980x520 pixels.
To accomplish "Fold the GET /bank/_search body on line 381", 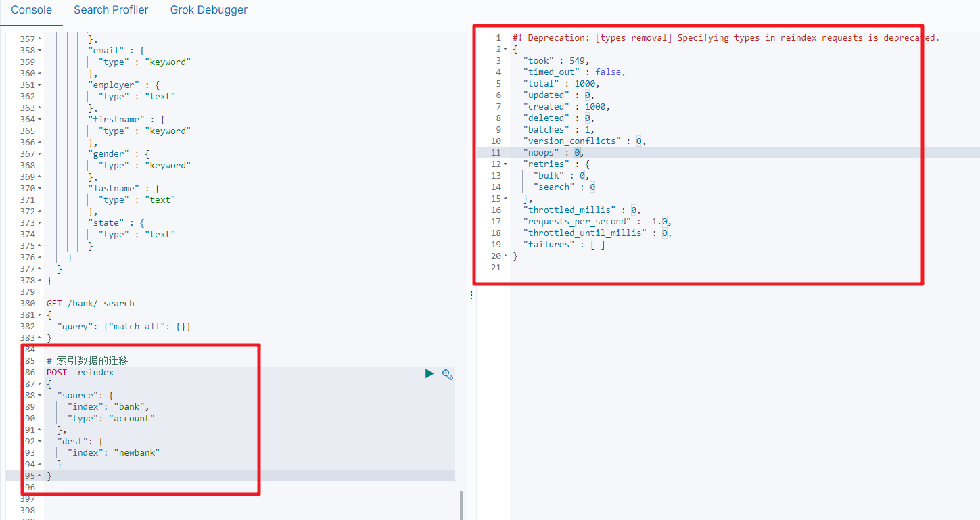I will [x=39, y=315].
